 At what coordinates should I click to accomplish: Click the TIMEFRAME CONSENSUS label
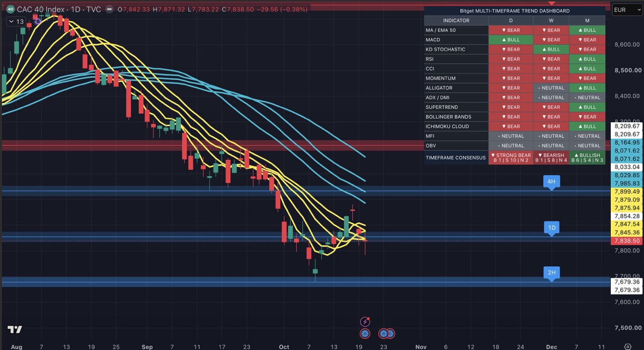click(x=455, y=157)
